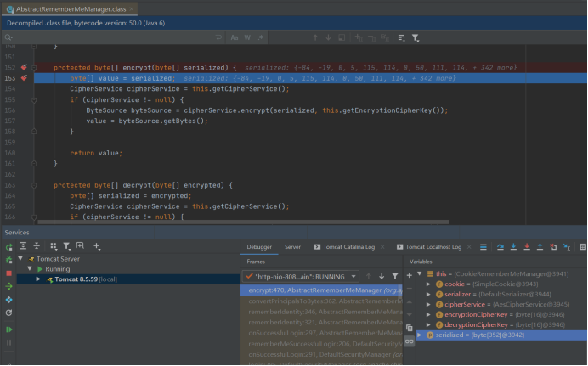588x366 pixels.
Task: Go to next occurrence with down arrow
Action: coord(328,37)
